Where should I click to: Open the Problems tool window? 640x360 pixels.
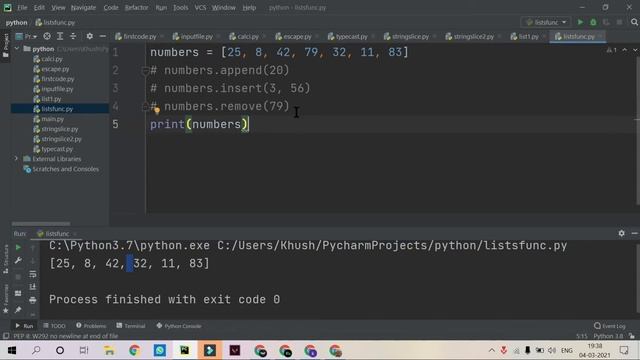point(91,326)
